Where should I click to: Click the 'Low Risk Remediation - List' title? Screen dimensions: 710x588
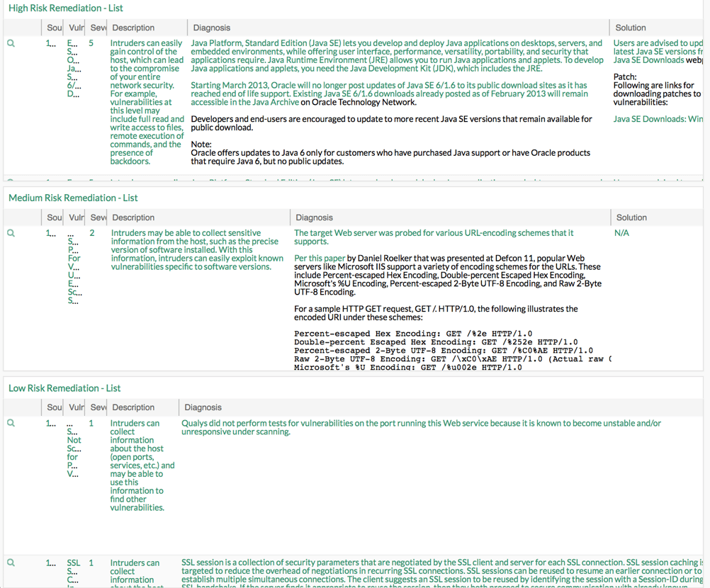(x=64, y=388)
